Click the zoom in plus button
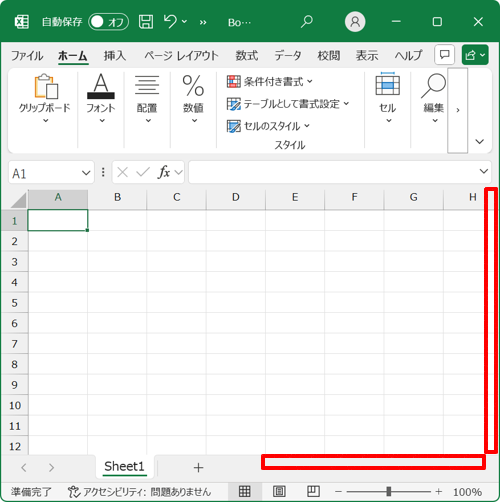Screen dimensions: 500x502 pos(439,492)
